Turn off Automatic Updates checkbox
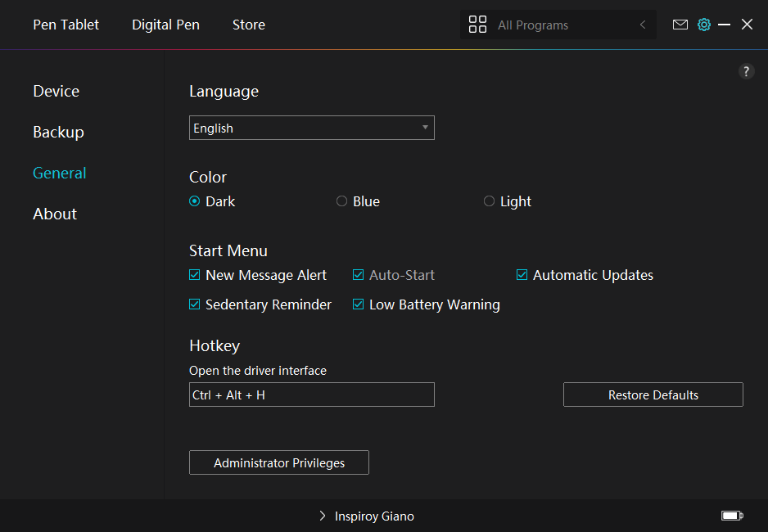 (522, 275)
